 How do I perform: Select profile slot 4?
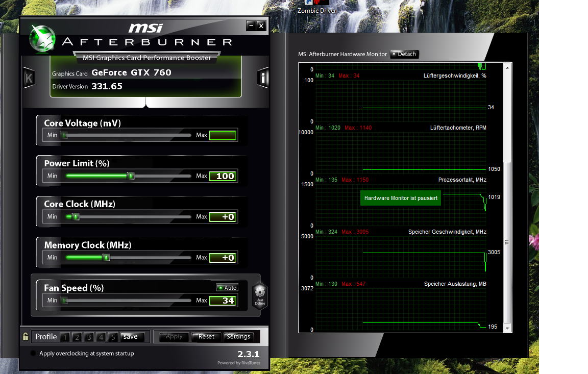click(101, 337)
